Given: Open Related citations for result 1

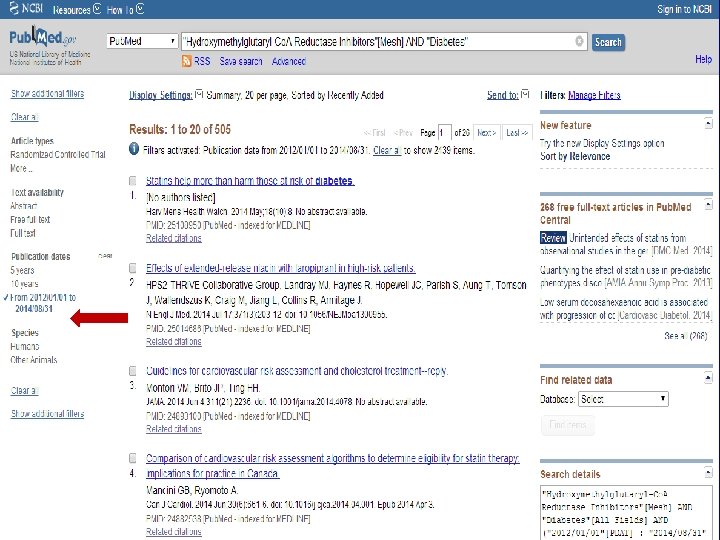Looking at the screenshot, I should click(x=174, y=238).
